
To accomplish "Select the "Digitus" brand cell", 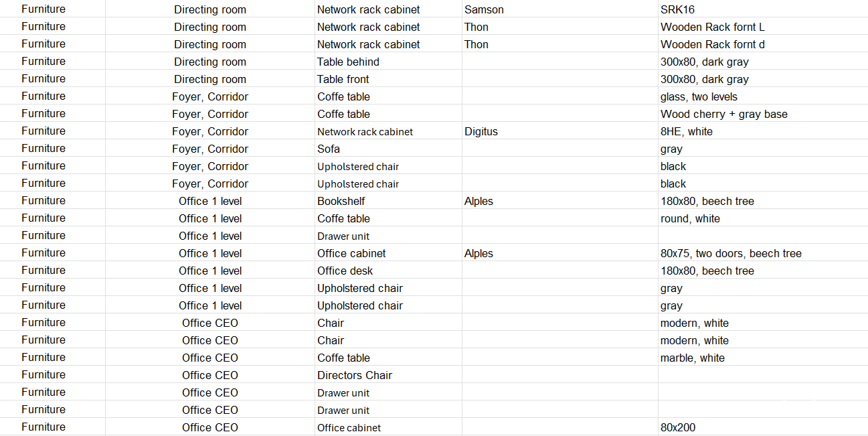I will pyautogui.click(x=481, y=131).
